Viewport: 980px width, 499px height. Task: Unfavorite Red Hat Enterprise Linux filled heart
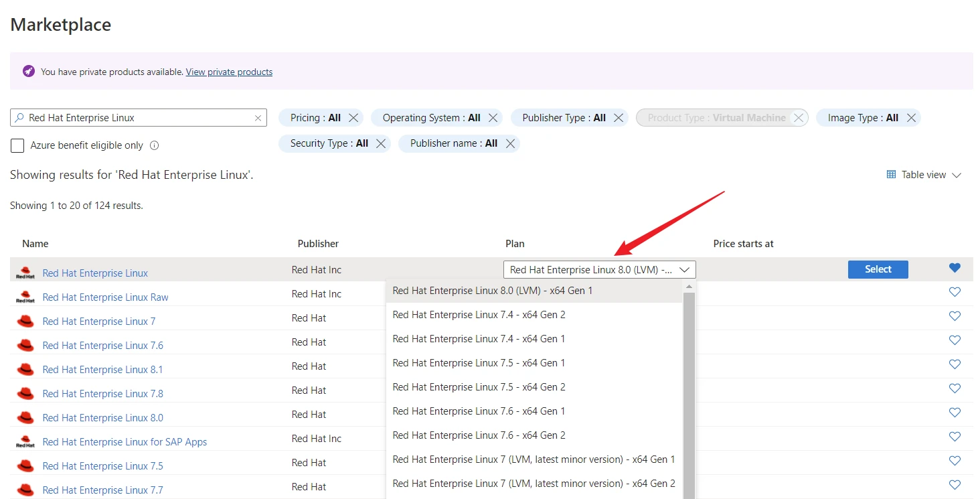tap(955, 268)
